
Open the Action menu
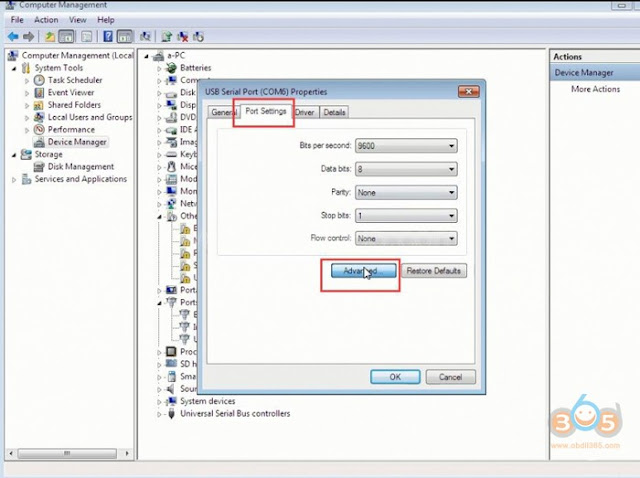click(x=46, y=20)
